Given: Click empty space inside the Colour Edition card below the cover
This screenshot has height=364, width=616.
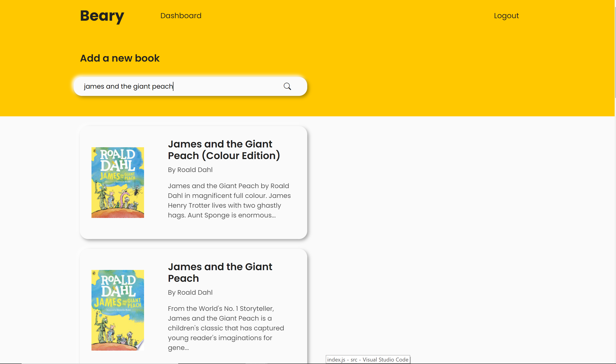Looking at the screenshot, I should coord(118,228).
